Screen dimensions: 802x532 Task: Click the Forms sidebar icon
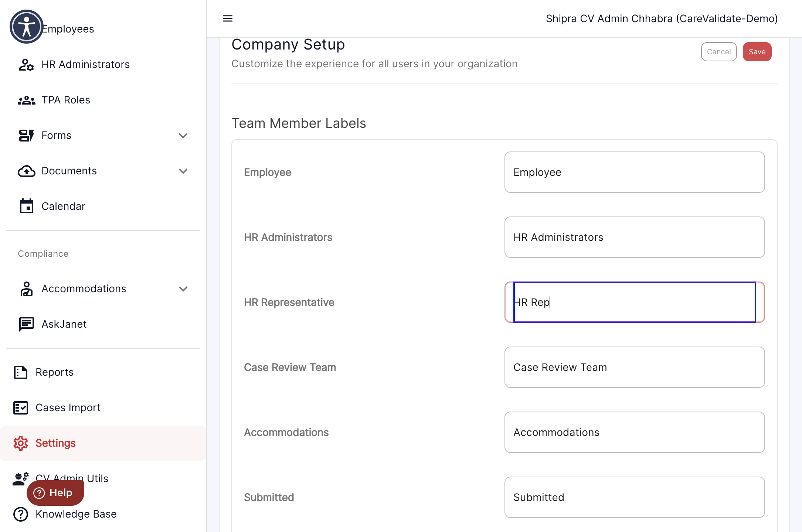point(26,136)
